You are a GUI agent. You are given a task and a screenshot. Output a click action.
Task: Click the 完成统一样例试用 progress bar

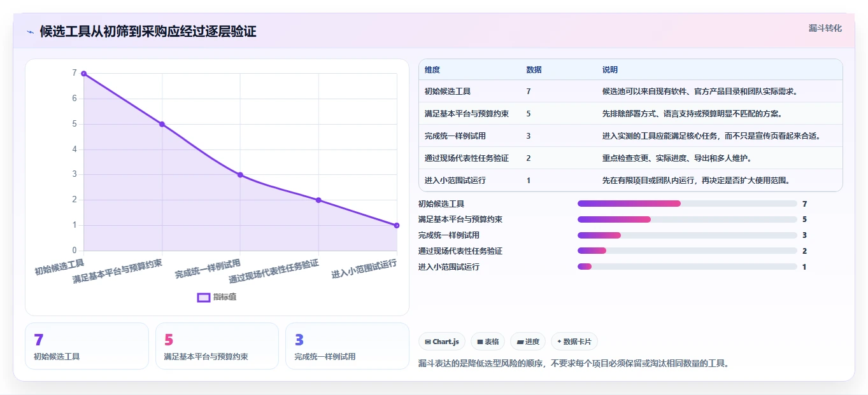pos(687,235)
